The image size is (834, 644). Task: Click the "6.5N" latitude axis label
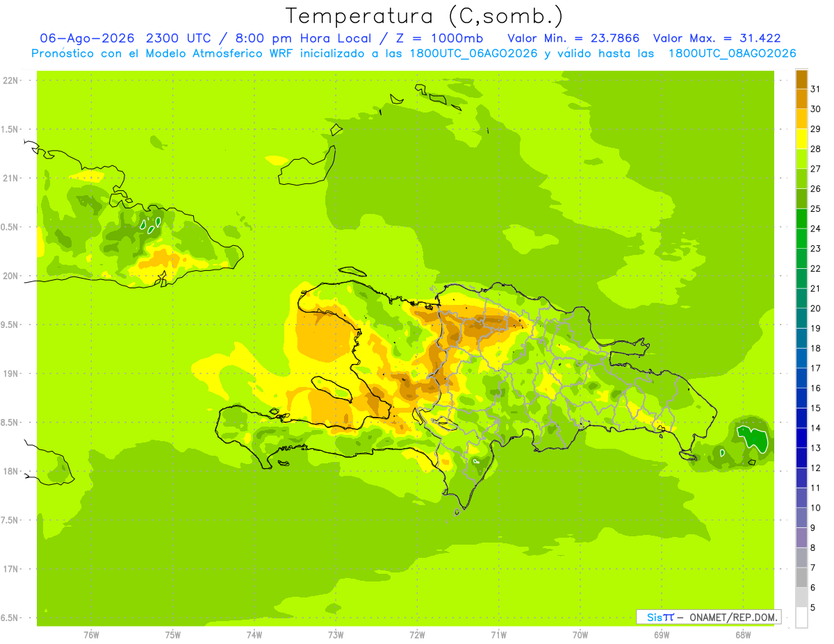coord(10,618)
